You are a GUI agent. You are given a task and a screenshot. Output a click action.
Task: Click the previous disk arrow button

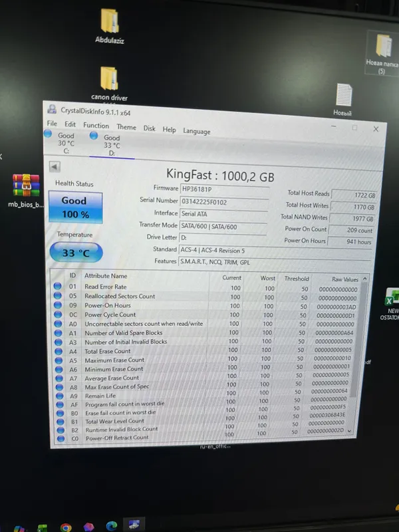click(x=55, y=167)
